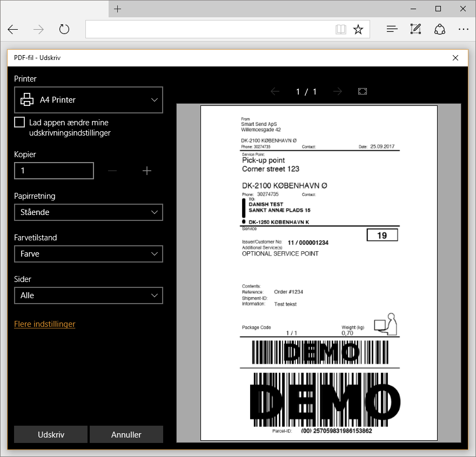Toggle full-screen preview icon
This screenshot has width=476, height=457.
coord(363,91)
